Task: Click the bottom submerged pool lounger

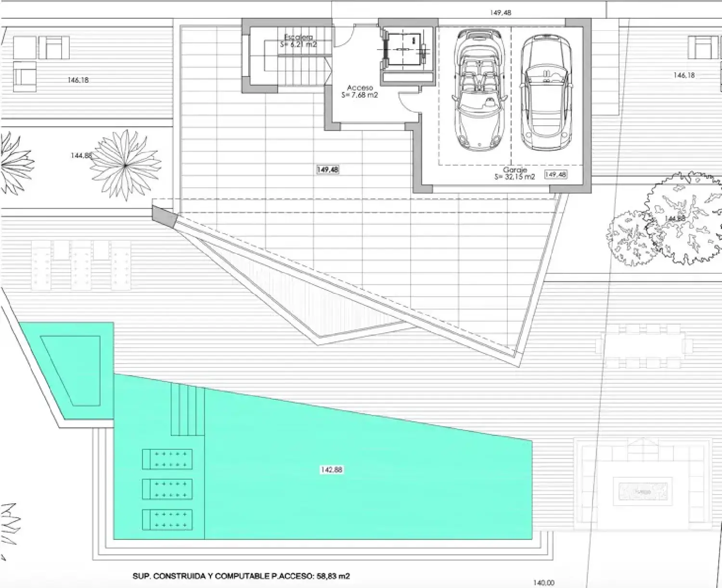Action: pos(167,520)
